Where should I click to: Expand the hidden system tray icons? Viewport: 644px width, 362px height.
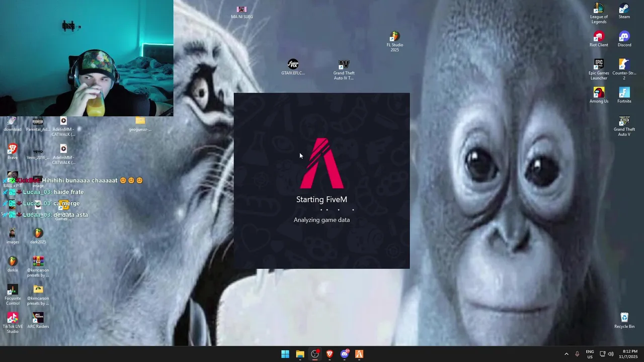[x=566, y=354]
